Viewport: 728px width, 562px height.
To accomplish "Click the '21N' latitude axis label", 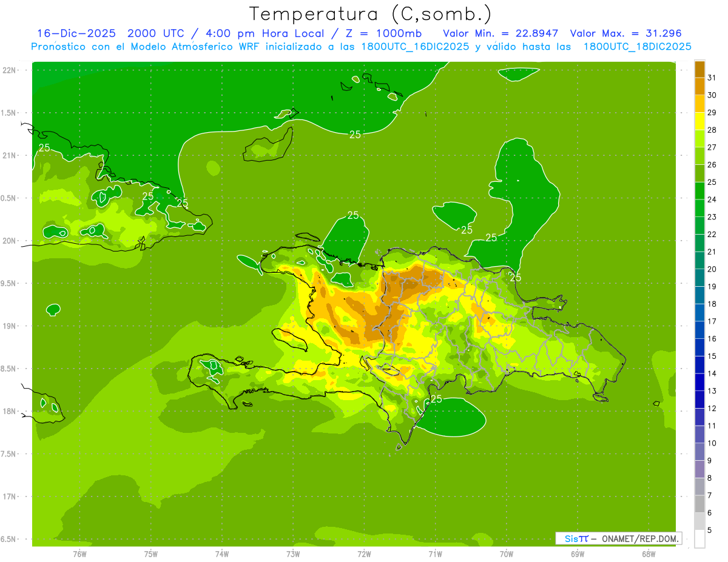I will pos(9,155).
